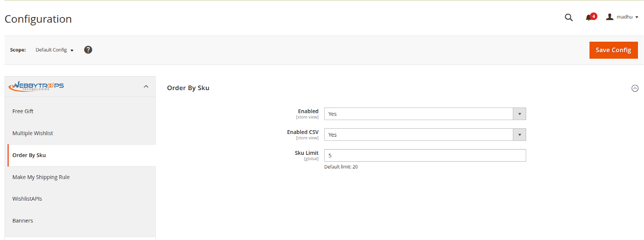
Task: Open scope help question mark icon
Action: 88,50
